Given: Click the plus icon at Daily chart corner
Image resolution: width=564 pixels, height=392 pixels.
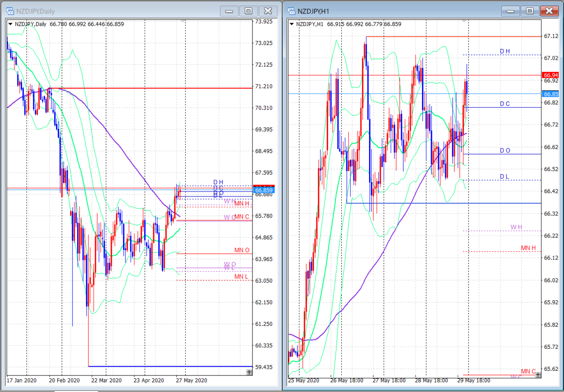Looking at the screenshot, I should click(249, 372).
